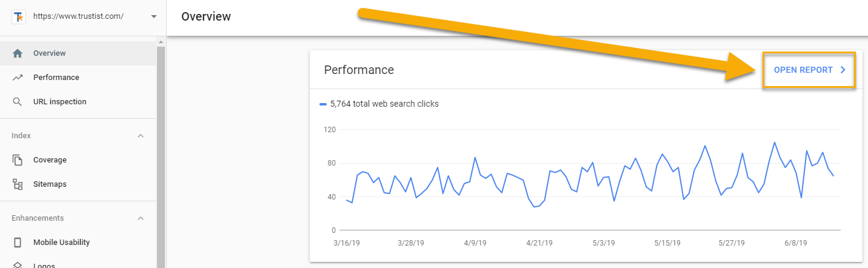This screenshot has width=868, height=268.
Task: Open the property selector dropdown arrow
Action: 154,16
